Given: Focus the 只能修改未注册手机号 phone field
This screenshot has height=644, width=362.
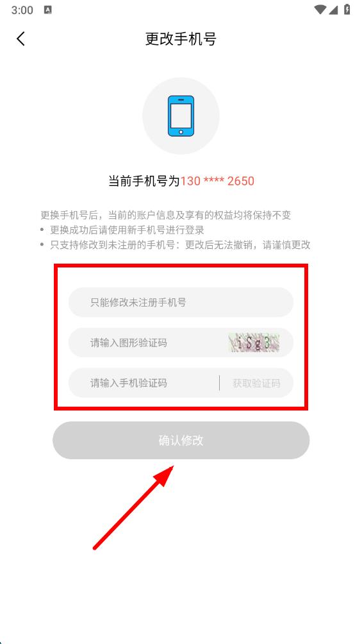Looking at the screenshot, I should 181,302.
